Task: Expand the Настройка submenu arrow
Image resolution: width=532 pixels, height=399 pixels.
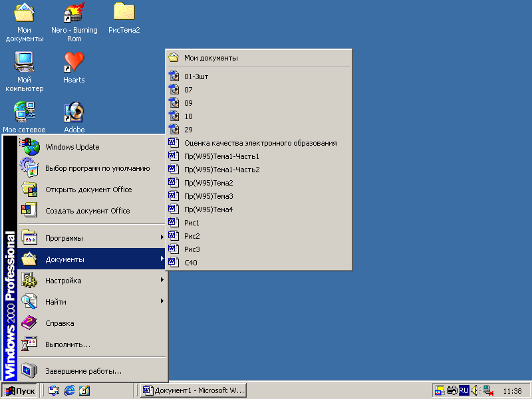Action: [x=162, y=280]
